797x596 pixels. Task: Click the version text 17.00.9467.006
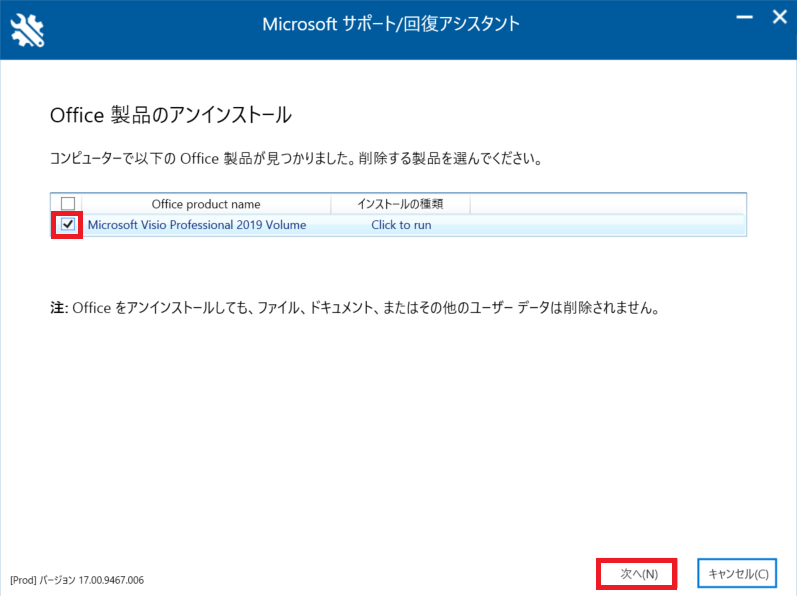click(111, 580)
